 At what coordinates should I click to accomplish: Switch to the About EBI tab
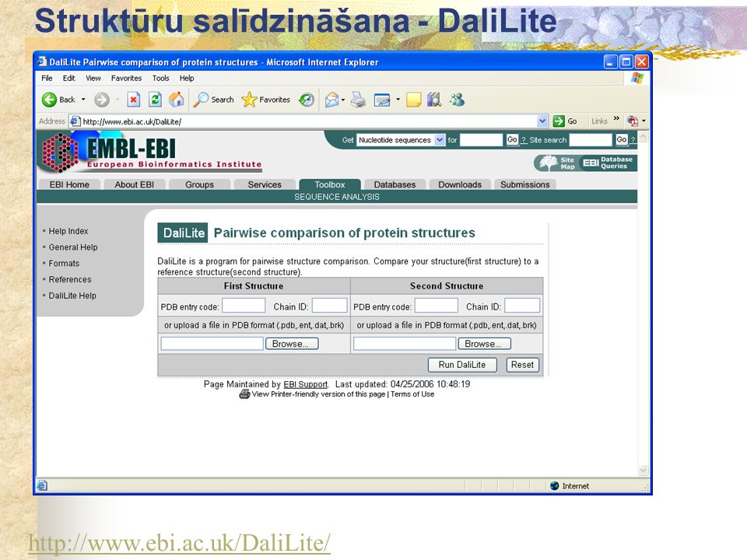[135, 184]
